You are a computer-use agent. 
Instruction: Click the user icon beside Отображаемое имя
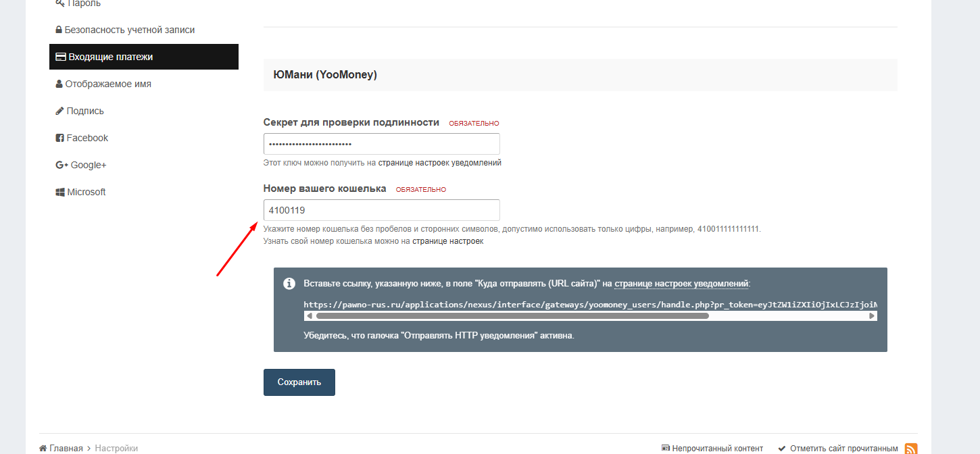tap(59, 84)
